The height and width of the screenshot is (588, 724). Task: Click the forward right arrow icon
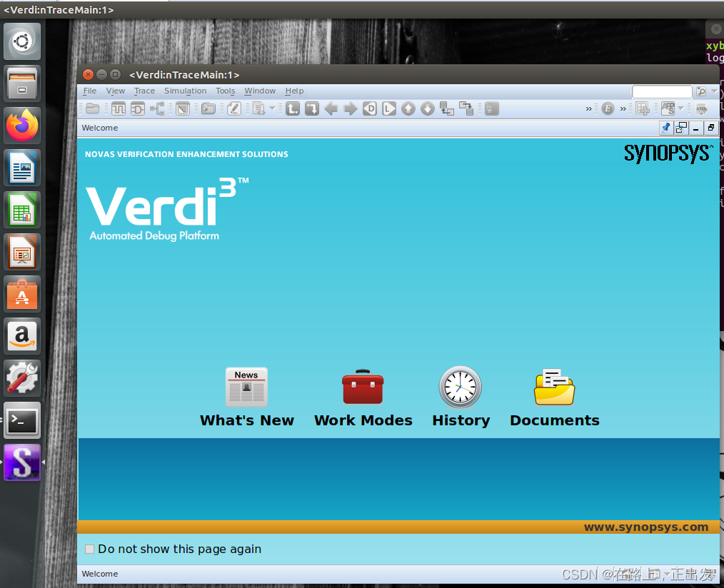(351, 109)
